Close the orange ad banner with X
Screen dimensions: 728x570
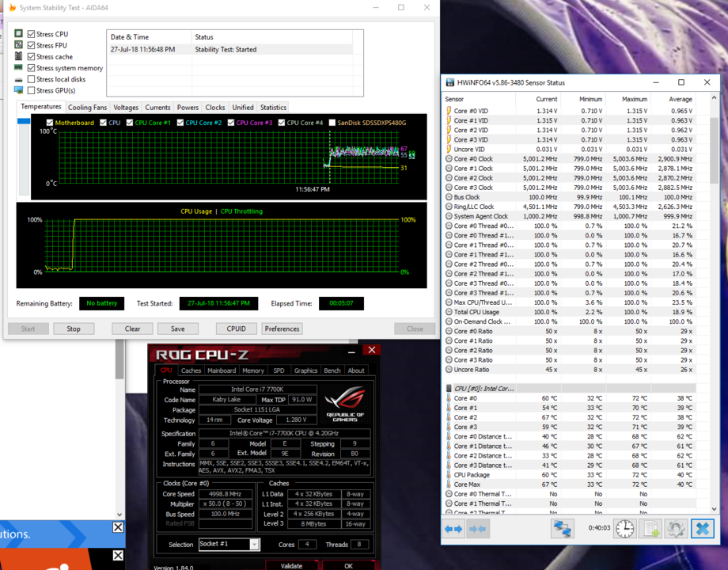tap(119, 556)
